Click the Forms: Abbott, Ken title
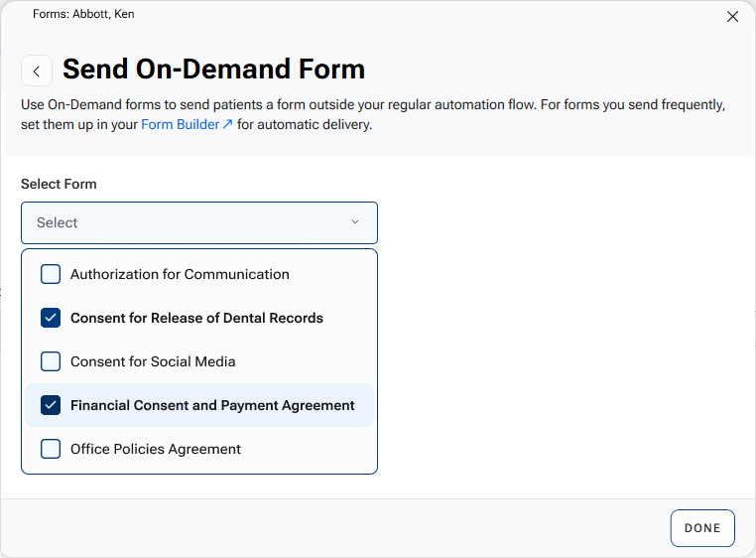The height and width of the screenshot is (558, 756). click(83, 14)
